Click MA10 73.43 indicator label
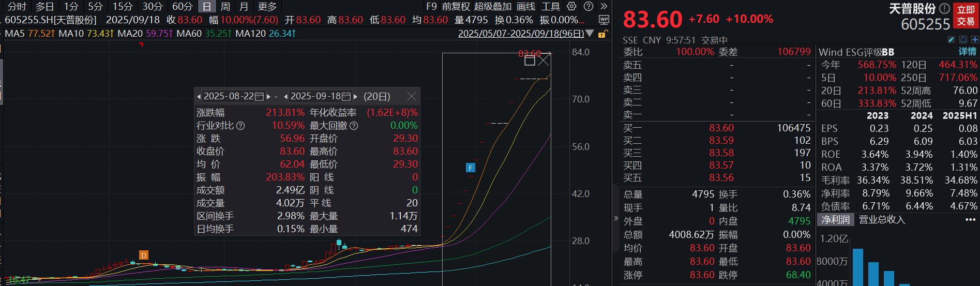Screen dimensions: 980x286 click(x=86, y=33)
